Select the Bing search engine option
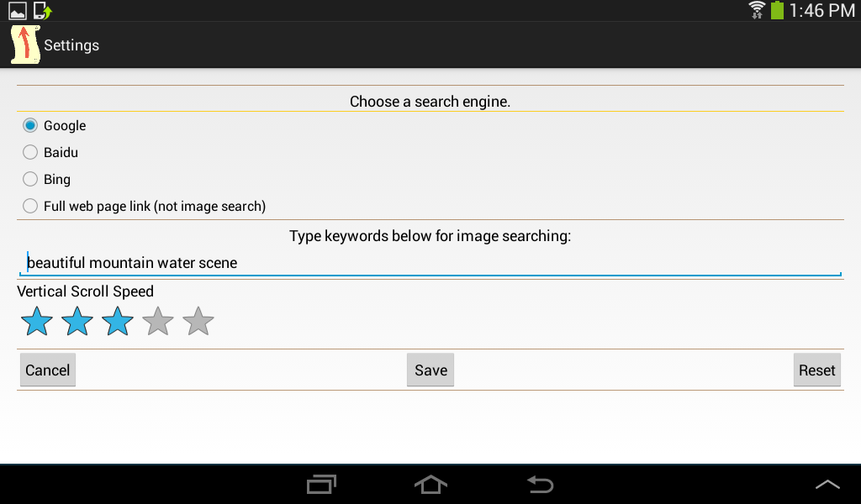 point(30,180)
